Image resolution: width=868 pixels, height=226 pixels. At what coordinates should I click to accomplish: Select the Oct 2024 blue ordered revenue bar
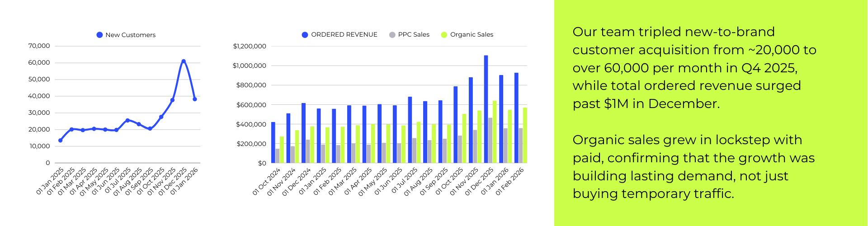(x=273, y=142)
